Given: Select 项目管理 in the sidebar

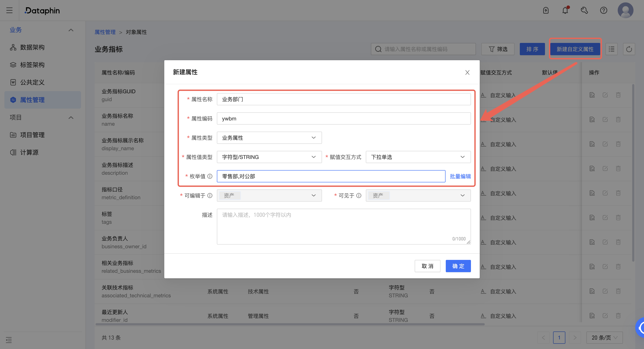Looking at the screenshot, I should 32,135.
